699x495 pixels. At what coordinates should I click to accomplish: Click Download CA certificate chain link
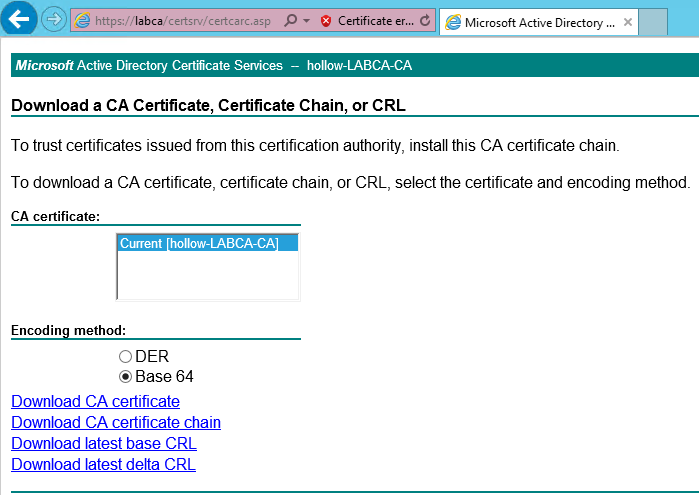pyautogui.click(x=116, y=422)
